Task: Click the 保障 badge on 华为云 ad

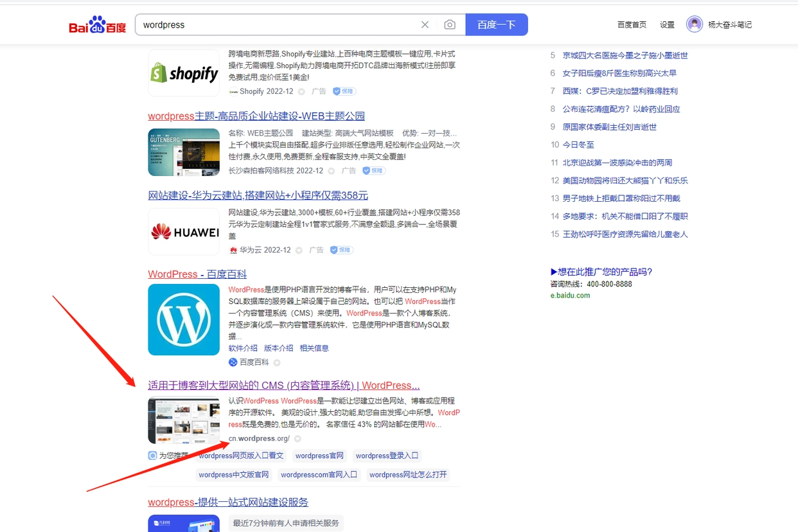Action: 341,250
